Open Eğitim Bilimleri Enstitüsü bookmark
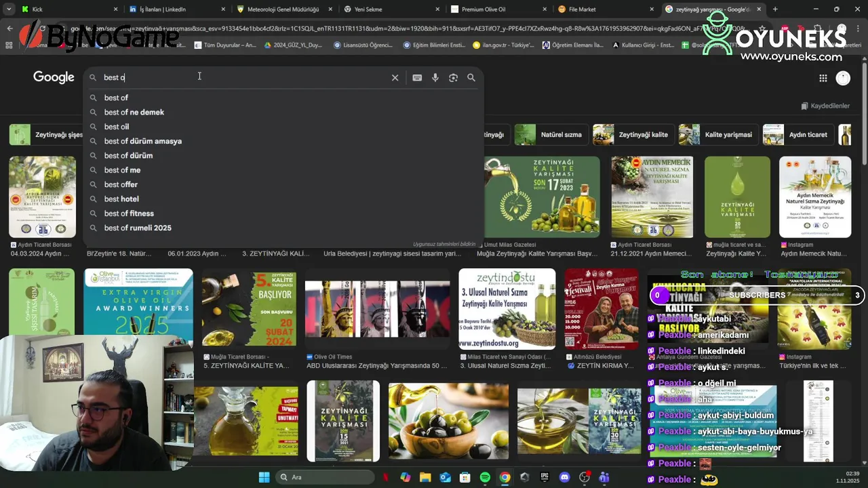Image resolution: width=868 pixels, height=488 pixels. coord(434,45)
